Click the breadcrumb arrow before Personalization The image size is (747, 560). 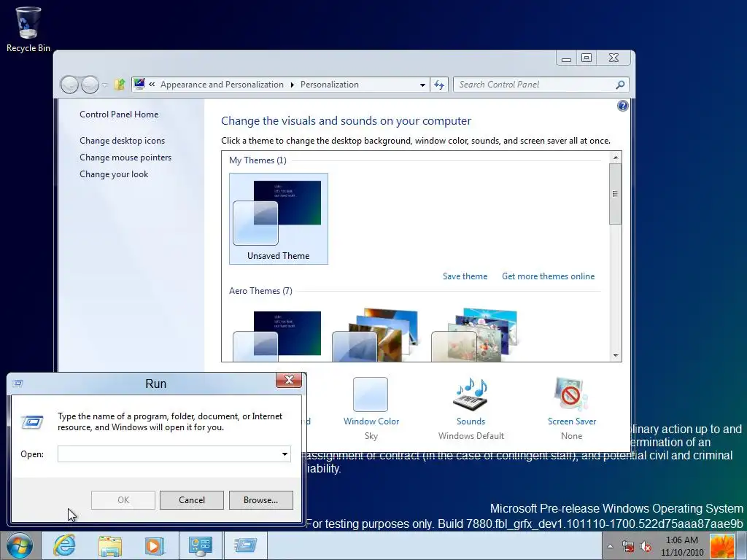[x=292, y=85]
